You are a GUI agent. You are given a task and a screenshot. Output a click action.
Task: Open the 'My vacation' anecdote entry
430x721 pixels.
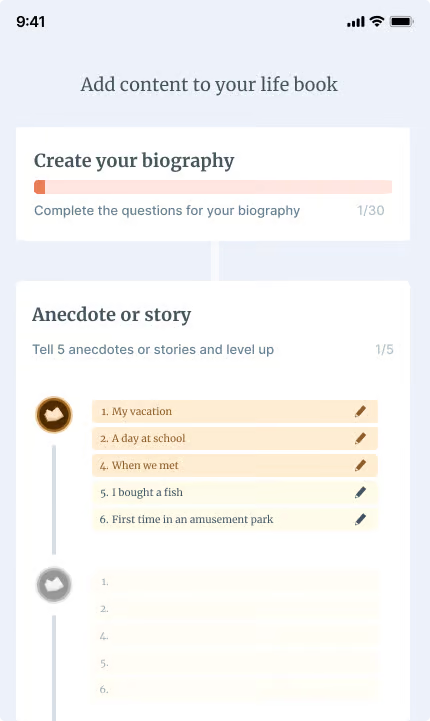235,411
